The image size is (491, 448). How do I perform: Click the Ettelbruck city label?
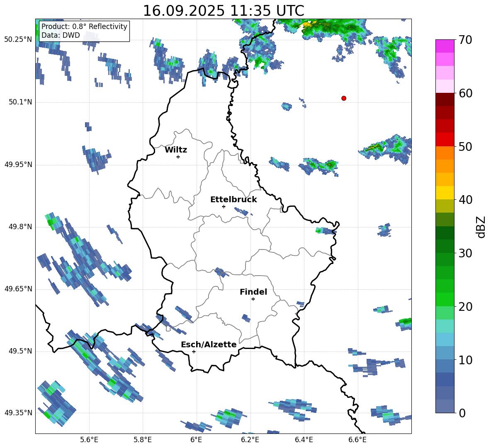233,200
